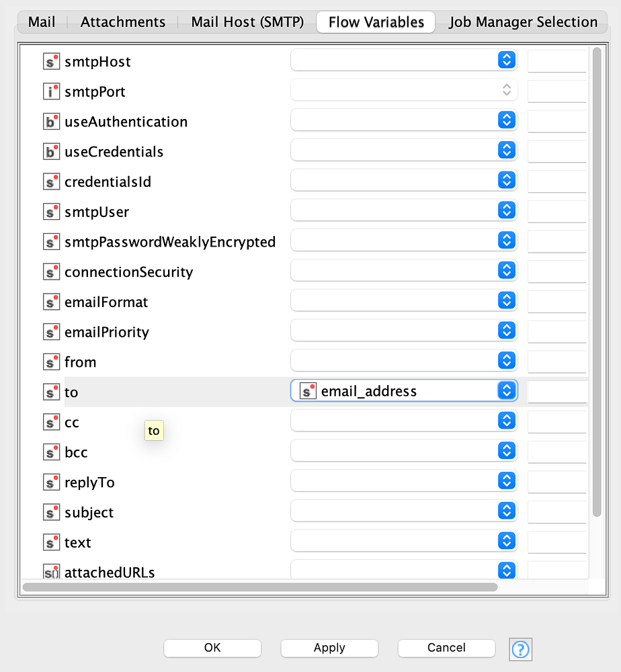Click the string type icon beside smtpHost
Screen dimensions: 621x672
[x=52, y=62]
